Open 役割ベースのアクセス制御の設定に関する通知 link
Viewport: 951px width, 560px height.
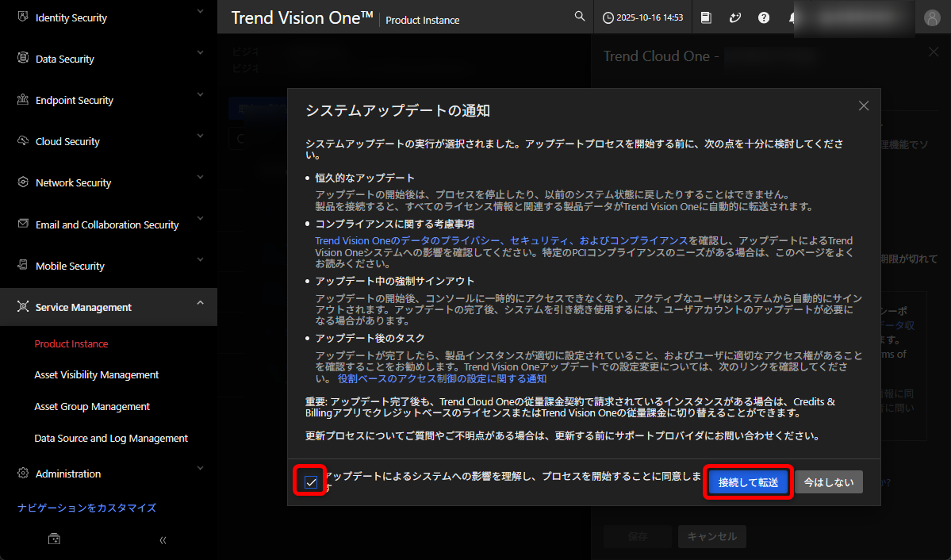pos(442,378)
